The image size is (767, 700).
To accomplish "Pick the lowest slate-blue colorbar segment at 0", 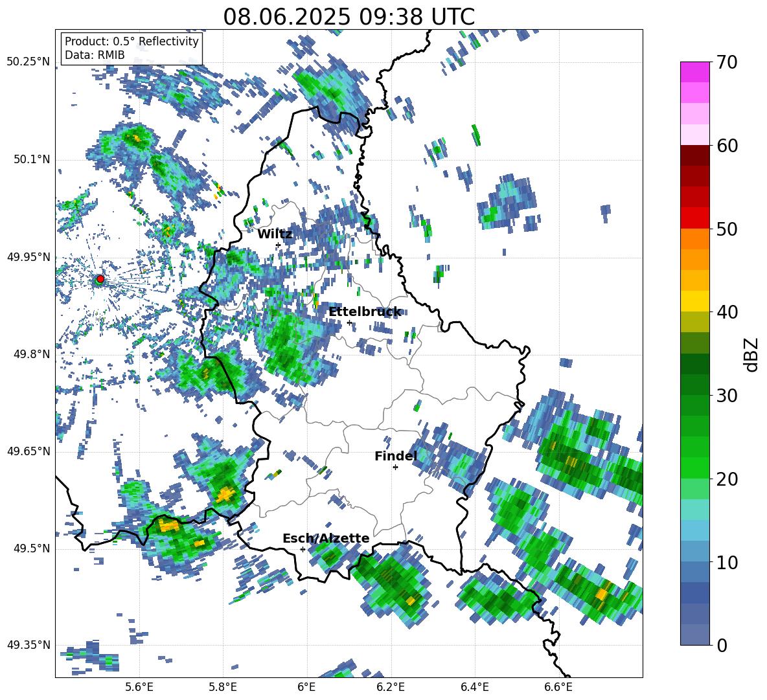I will (694, 635).
